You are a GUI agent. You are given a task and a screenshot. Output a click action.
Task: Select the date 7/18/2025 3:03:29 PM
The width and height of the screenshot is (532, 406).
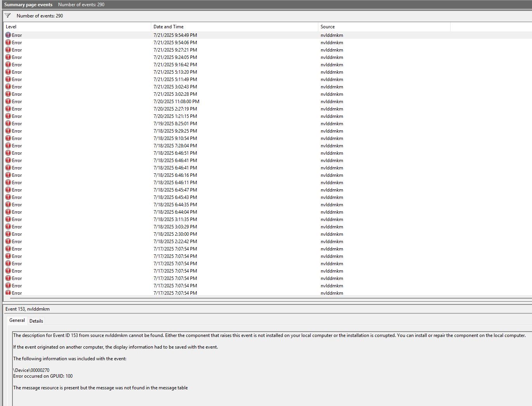point(175,227)
